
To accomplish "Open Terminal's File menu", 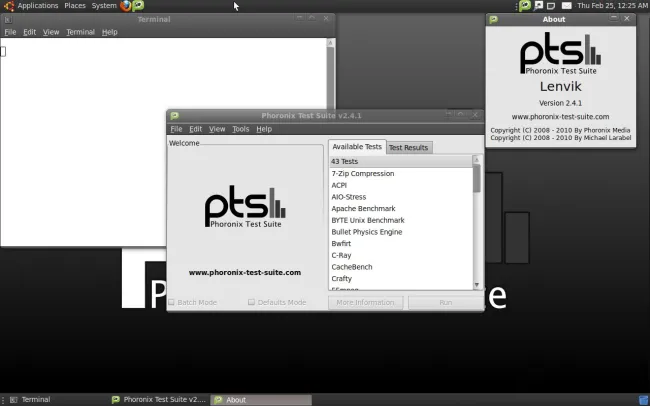I will (x=10, y=32).
